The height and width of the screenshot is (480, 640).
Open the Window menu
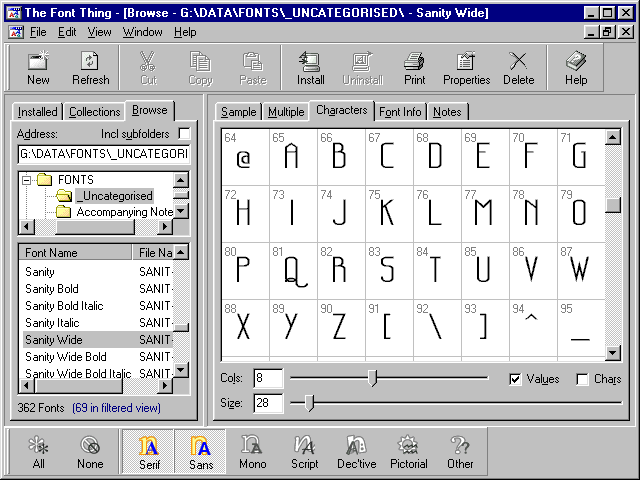pyautogui.click(x=142, y=32)
